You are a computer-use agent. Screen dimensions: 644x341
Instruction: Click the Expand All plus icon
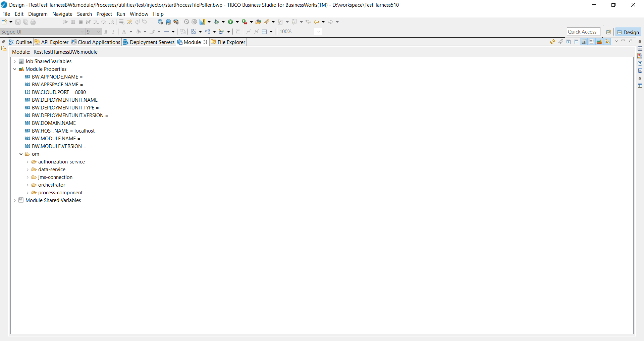(569, 42)
